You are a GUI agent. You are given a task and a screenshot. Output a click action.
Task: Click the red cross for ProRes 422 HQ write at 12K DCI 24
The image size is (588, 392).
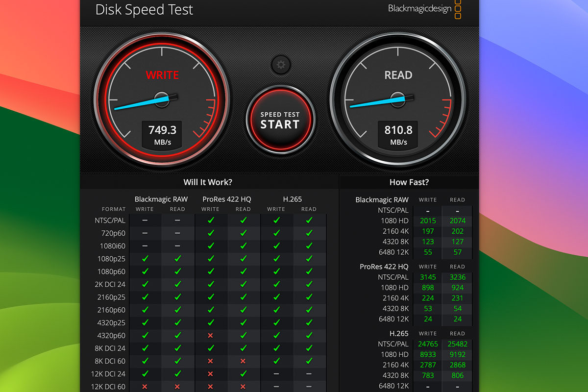210,373
